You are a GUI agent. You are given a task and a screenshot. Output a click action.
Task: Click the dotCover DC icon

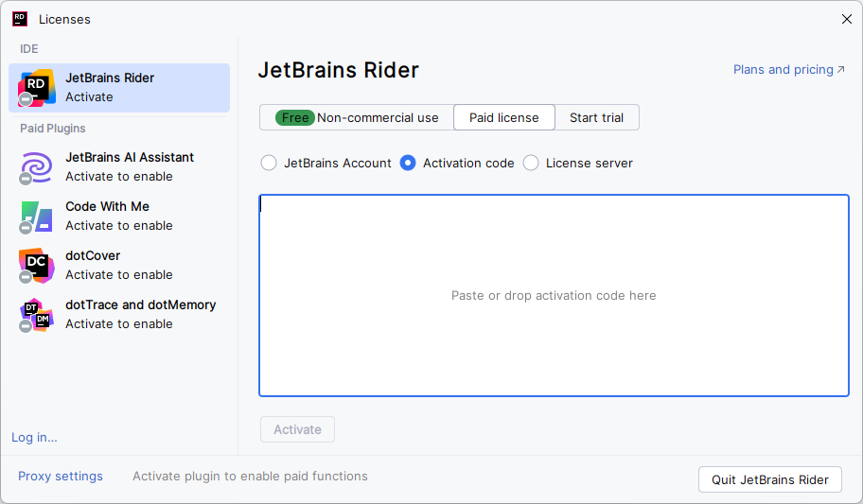37,266
